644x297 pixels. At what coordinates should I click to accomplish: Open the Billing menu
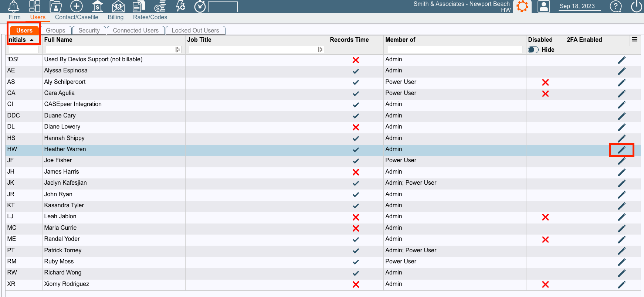(116, 17)
